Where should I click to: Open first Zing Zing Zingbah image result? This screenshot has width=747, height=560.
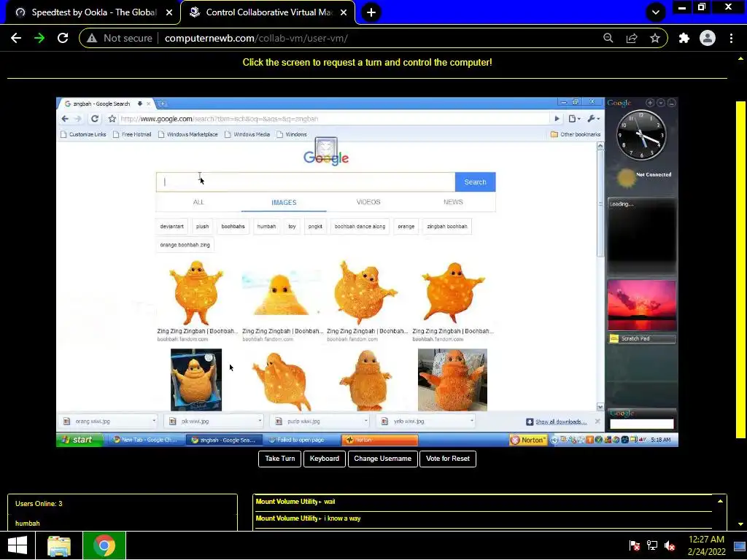[x=196, y=292]
